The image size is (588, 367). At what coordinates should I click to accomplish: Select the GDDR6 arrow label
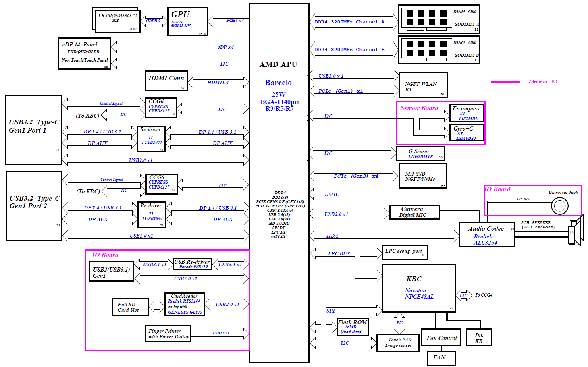(153, 21)
